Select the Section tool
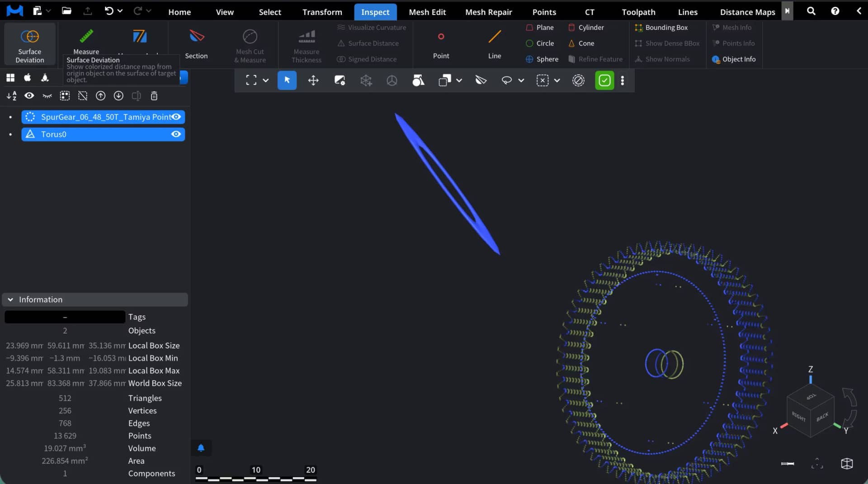The height and width of the screenshot is (484, 868). point(196,44)
